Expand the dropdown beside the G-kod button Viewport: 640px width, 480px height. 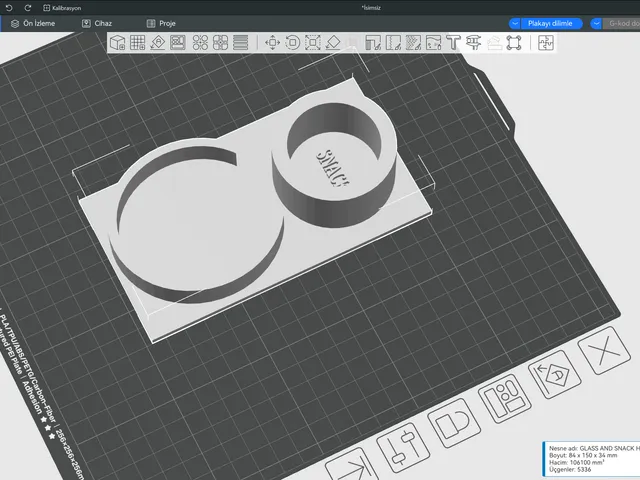596,23
